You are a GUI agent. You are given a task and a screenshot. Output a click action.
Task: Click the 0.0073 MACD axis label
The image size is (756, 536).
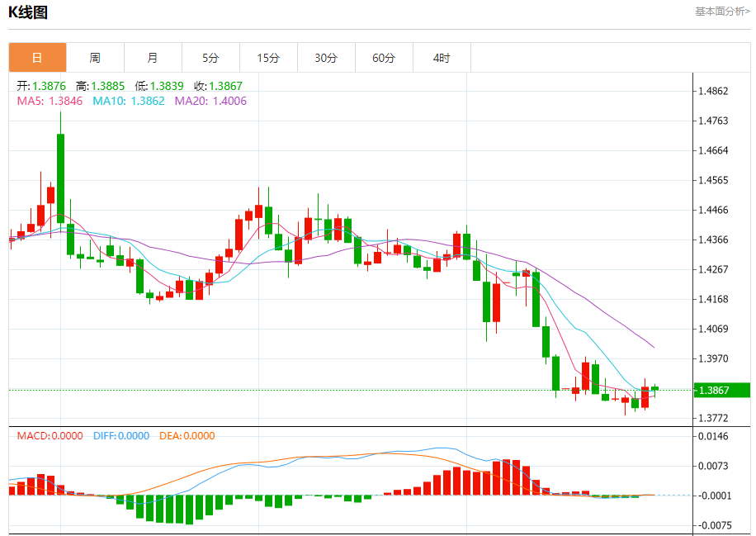tap(714, 466)
